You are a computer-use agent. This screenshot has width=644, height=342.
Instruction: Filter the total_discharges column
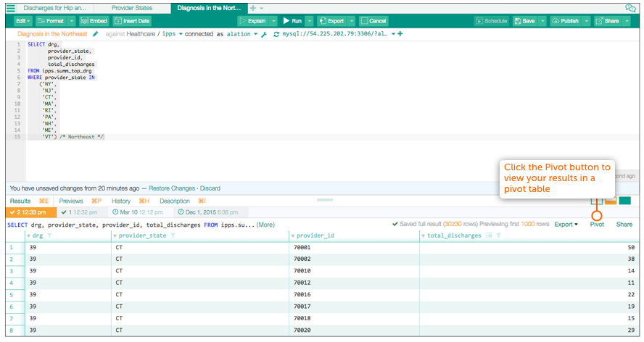pos(499,235)
